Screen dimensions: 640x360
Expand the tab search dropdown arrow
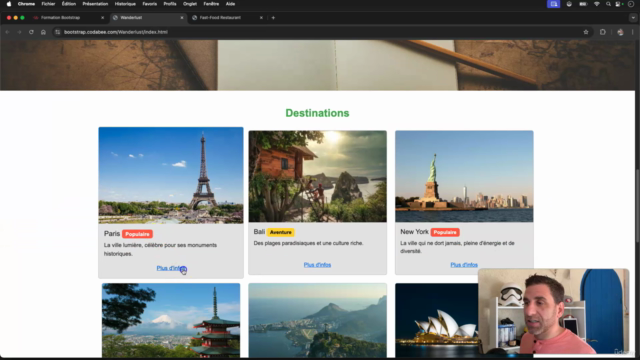coord(633,18)
